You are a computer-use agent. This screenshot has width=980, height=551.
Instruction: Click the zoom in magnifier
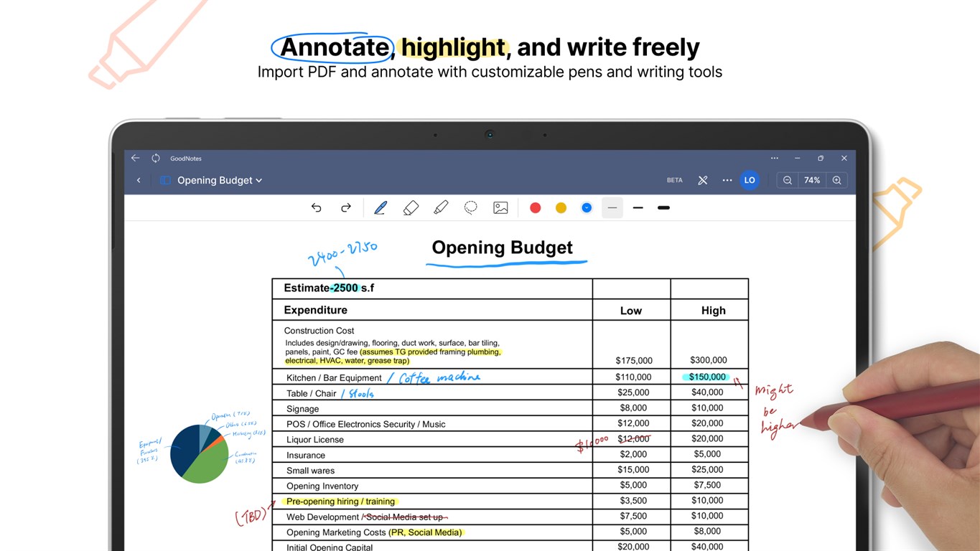836,181
